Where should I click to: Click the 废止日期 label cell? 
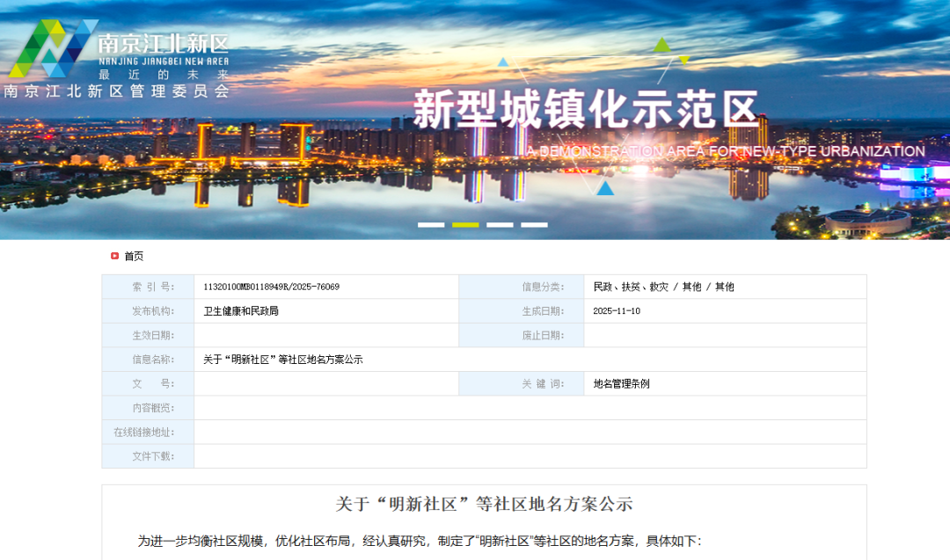coord(522,336)
